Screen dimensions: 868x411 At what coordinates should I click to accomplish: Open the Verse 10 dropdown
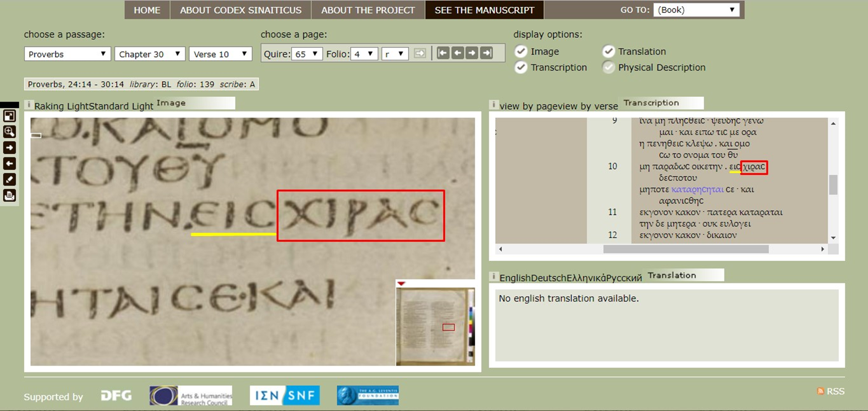(x=220, y=54)
